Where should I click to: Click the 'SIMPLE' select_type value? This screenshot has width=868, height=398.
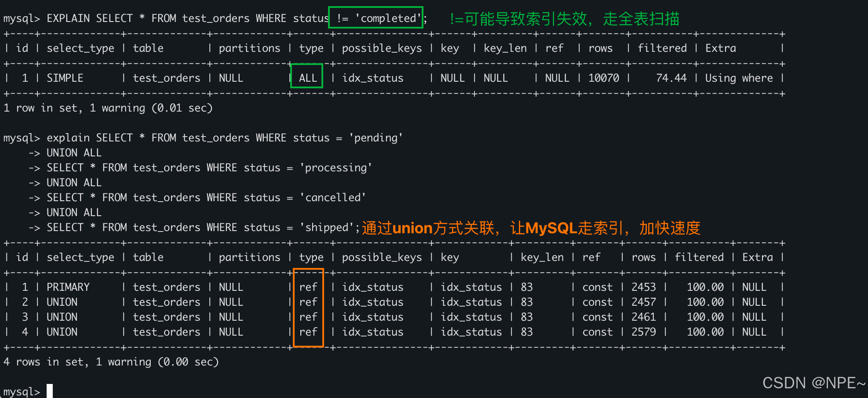pyautogui.click(x=65, y=78)
